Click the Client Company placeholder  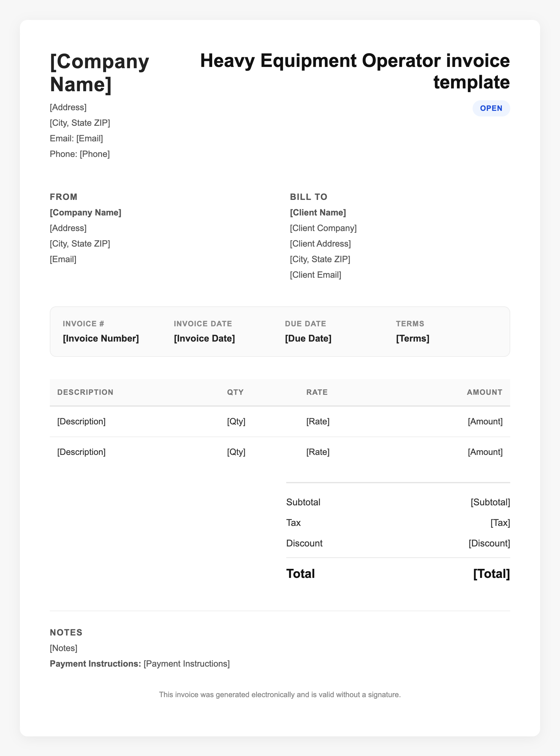[323, 228]
